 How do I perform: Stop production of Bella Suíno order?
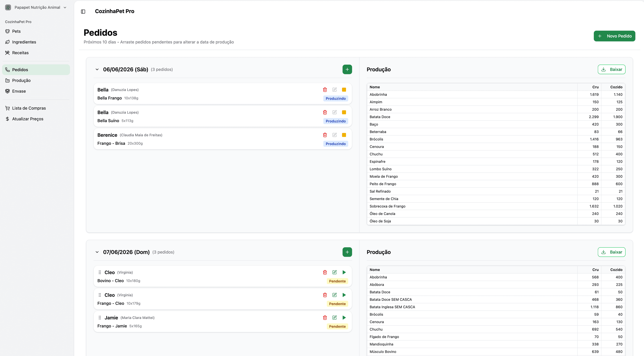click(x=344, y=112)
